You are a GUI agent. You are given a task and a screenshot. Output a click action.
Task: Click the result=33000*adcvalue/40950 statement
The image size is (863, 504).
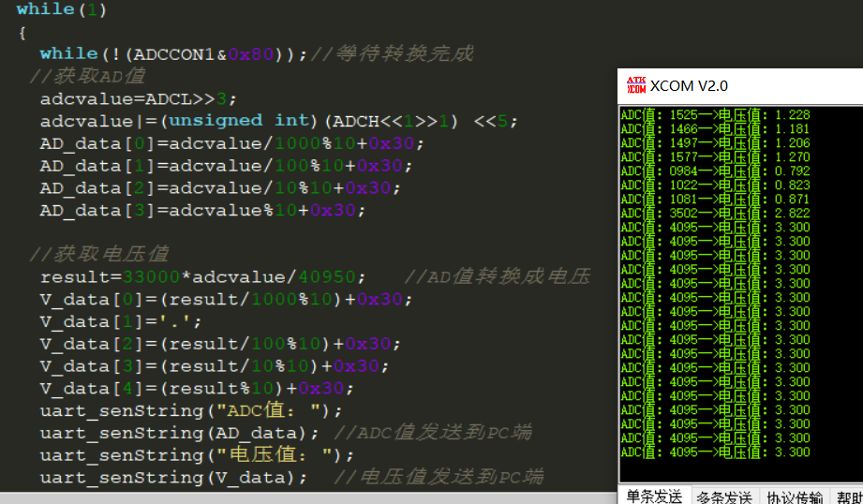202,276
